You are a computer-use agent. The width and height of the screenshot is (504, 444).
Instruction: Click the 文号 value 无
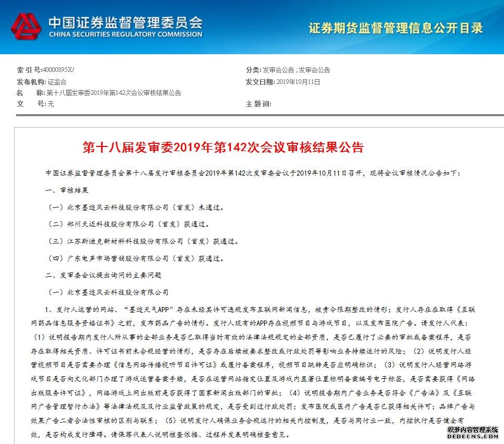pos(51,104)
